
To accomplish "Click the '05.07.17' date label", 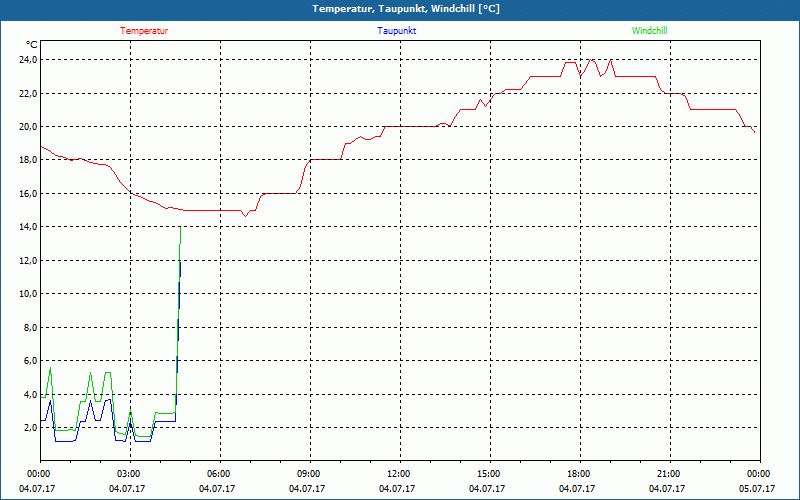I will click(757, 488).
